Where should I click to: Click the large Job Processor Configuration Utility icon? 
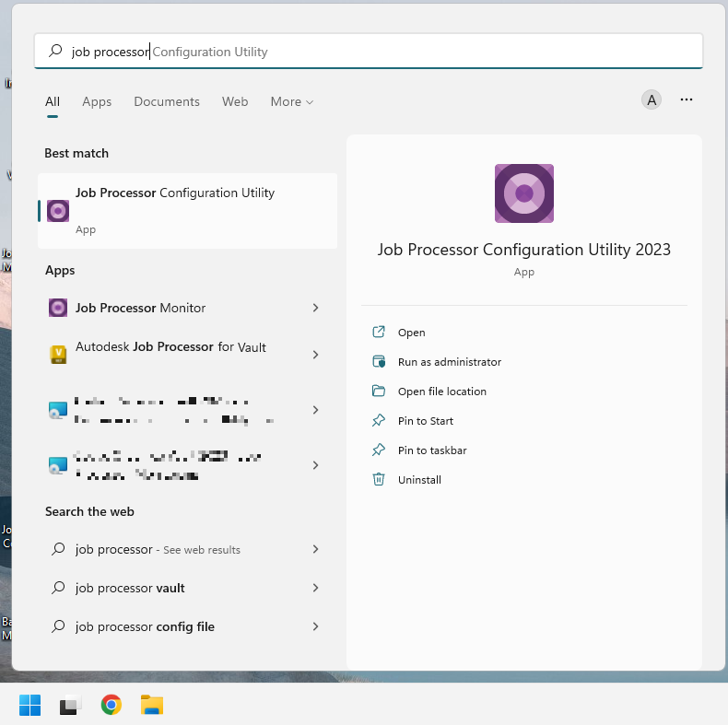pyautogui.click(x=524, y=193)
